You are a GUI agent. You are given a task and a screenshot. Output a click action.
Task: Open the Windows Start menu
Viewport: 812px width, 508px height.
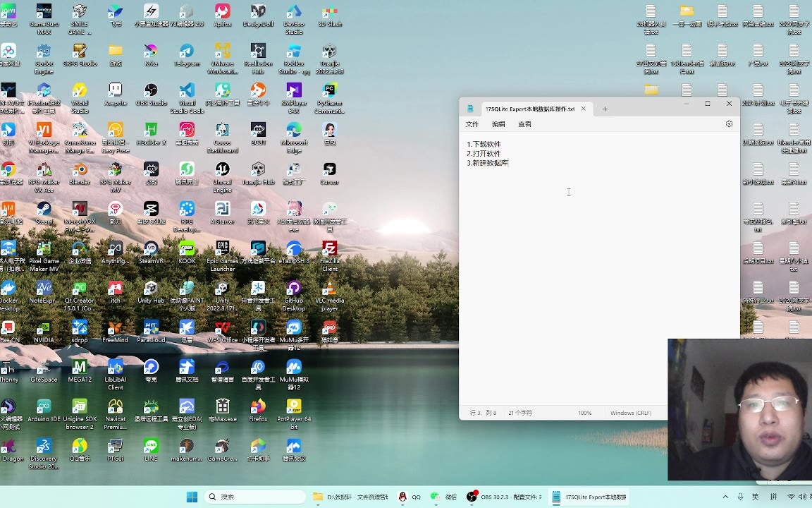point(192,497)
